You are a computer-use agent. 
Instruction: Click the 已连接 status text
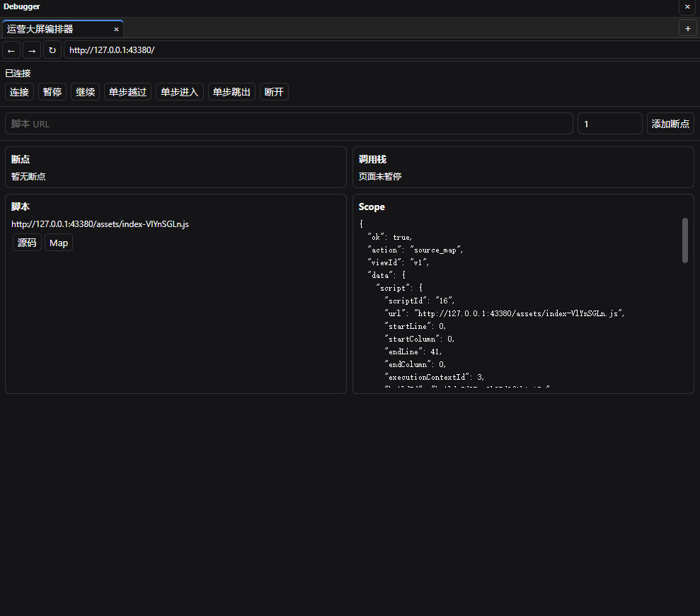click(18, 73)
